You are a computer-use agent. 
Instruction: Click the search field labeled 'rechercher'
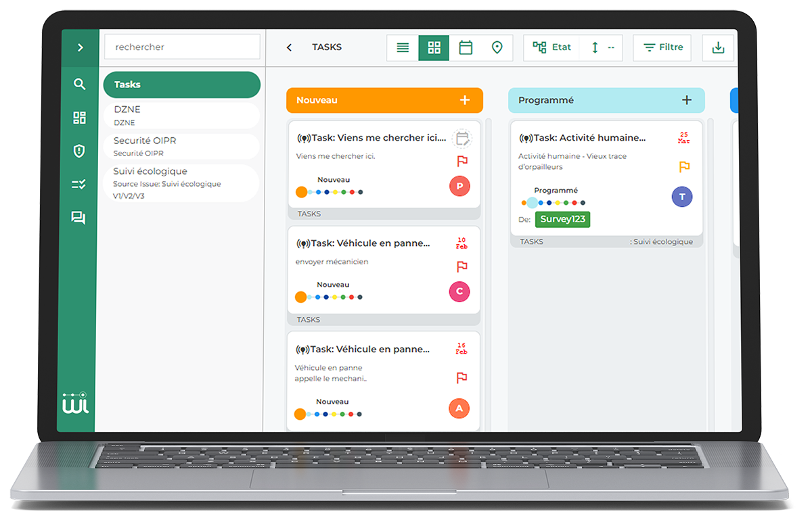181,47
